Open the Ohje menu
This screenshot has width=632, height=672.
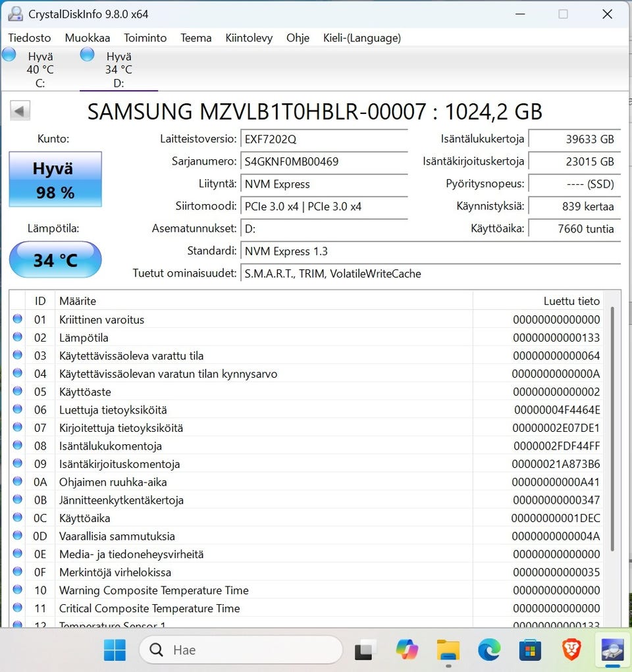[x=298, y=38]
